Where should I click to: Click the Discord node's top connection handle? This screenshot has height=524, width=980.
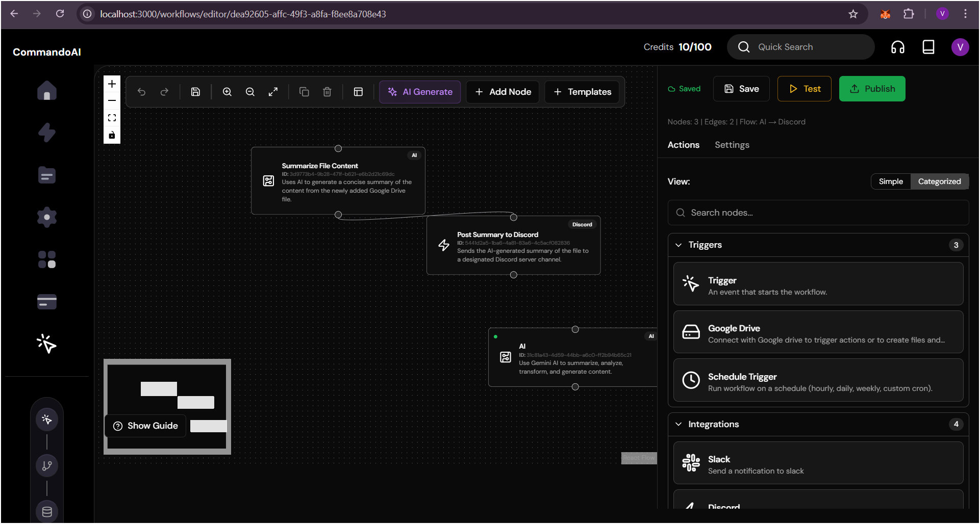coord(514,217)
